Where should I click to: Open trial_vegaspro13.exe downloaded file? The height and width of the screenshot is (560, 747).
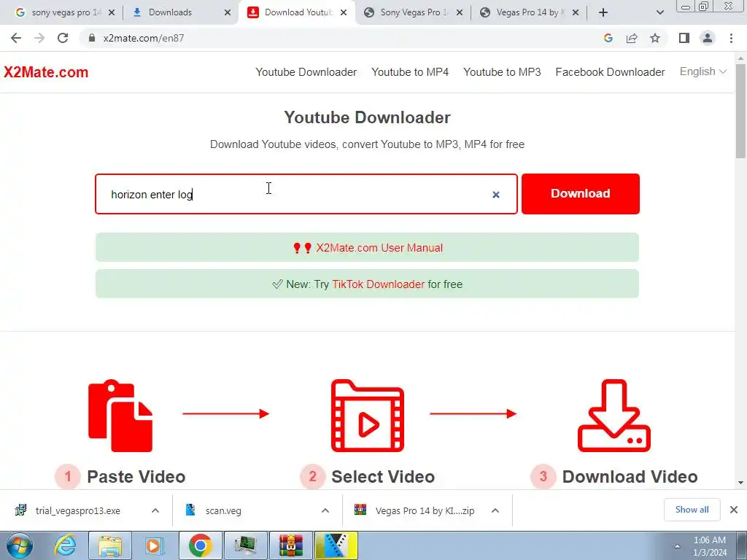coord(77,510)
